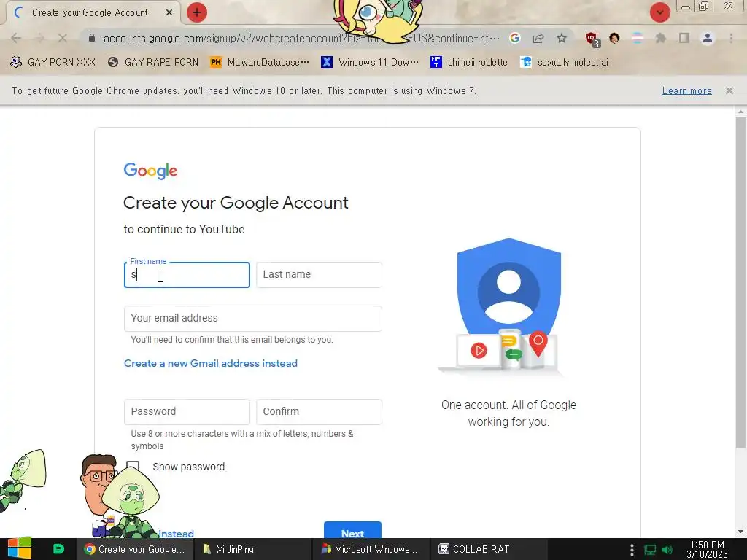Image resolution: width=747 pixels, height=560 pixels.
Task: Click Learn more about Chrome updates
Action: 687,90
